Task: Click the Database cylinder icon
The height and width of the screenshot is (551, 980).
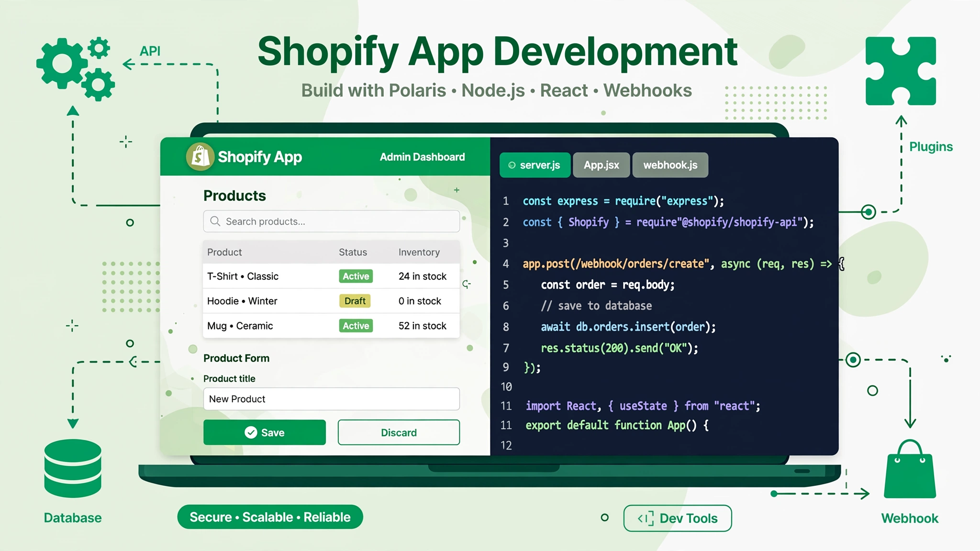Action: (x=73, y=468)
